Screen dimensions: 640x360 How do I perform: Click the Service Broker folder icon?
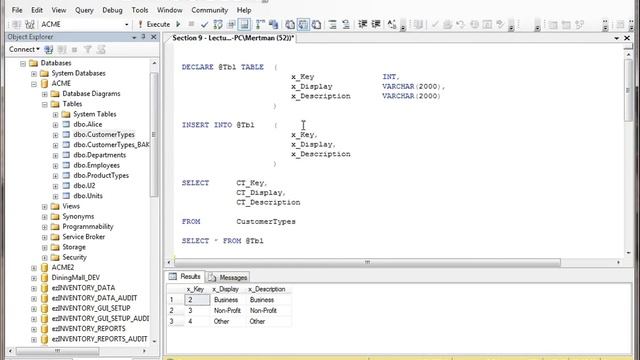[x=55, y=237]
